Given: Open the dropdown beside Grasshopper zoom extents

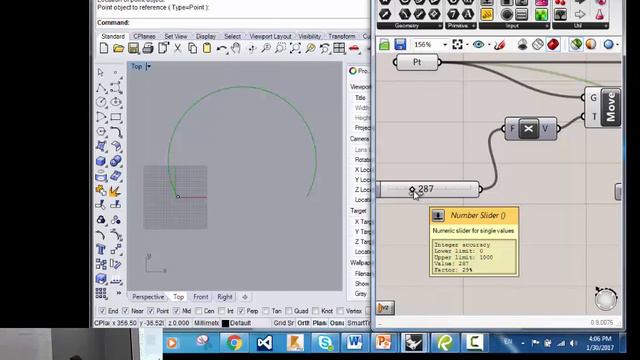Looking at the screenshot, I should coord(467,45).
